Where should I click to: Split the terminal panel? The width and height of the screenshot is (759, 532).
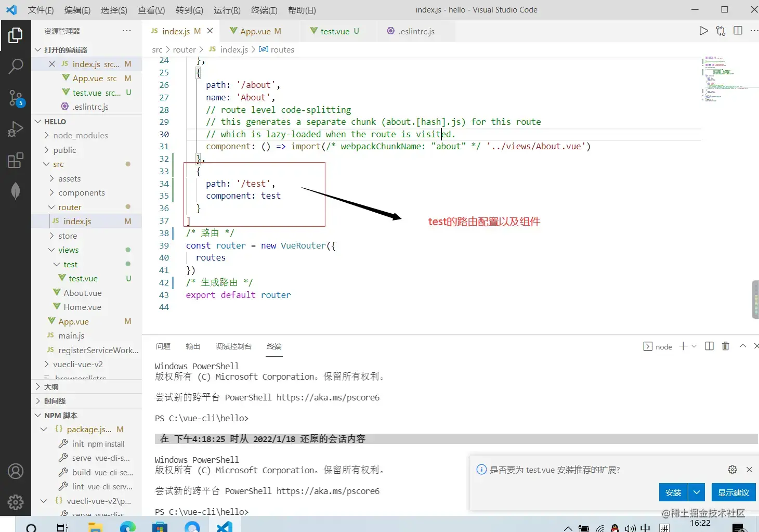[709, 346]
